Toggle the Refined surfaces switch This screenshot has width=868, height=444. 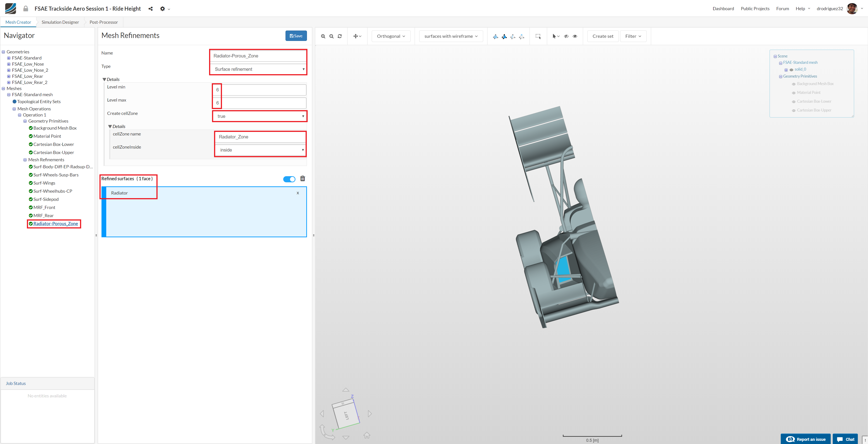pyautogui.click(x=289, y=179)
